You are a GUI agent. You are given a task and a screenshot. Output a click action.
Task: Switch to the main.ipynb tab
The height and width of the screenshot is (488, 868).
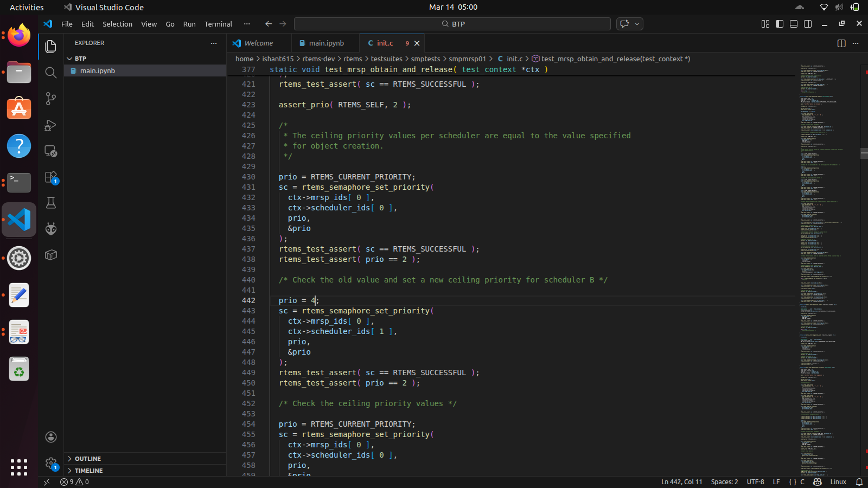pos(325,43)
